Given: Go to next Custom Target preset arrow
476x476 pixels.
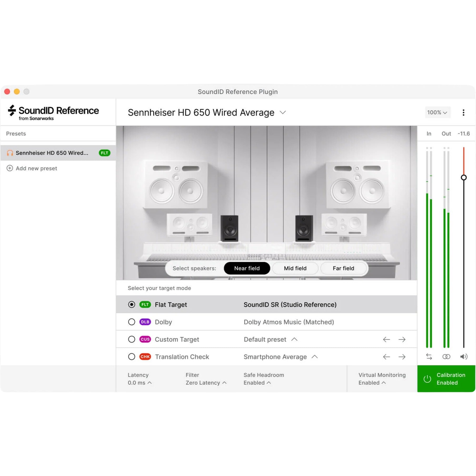Looking at the screenshot, I should tap(402, 340).
